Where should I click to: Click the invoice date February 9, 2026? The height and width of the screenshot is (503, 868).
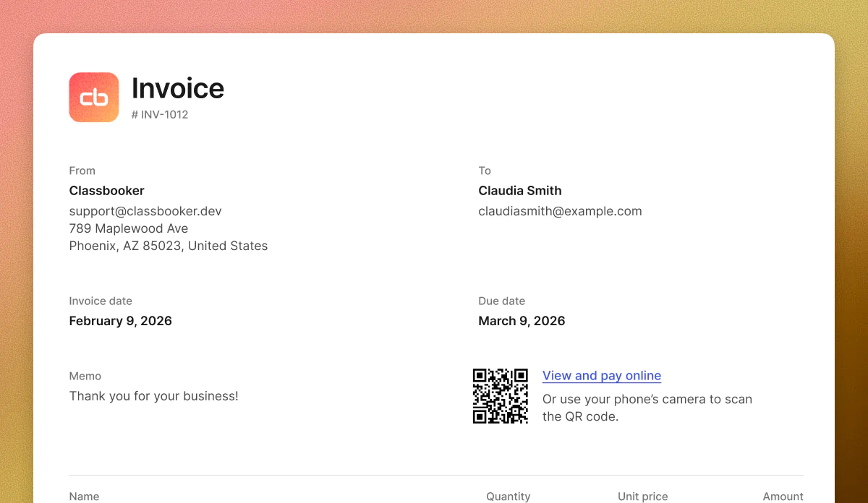120,321
